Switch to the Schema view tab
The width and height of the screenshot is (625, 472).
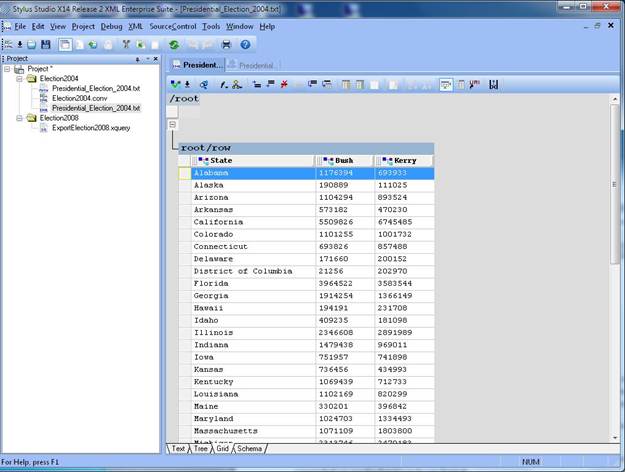[250, 448]
